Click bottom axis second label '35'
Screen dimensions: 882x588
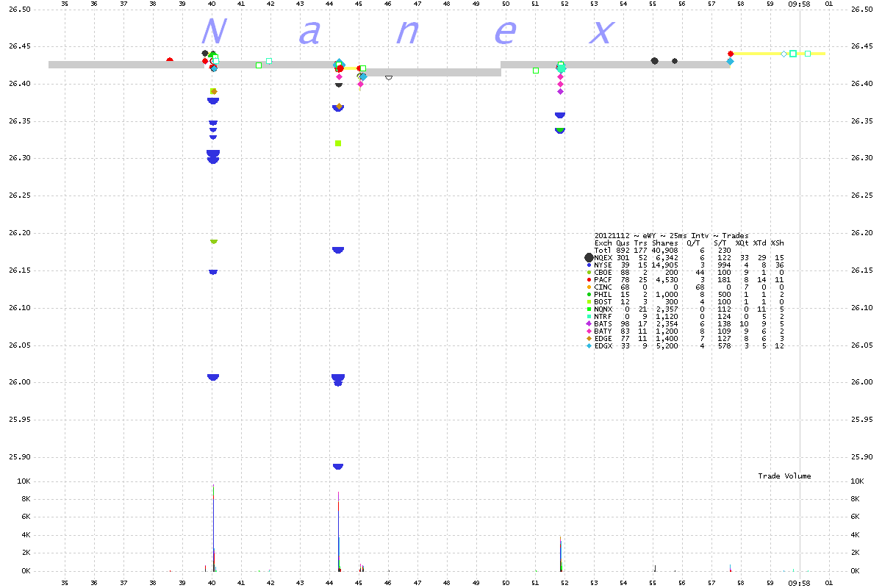[65, 581]
